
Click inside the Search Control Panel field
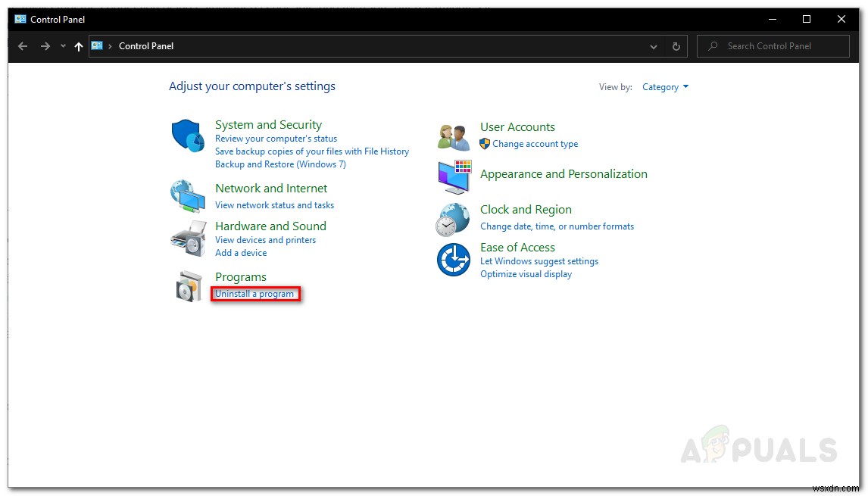coord(773,46)
